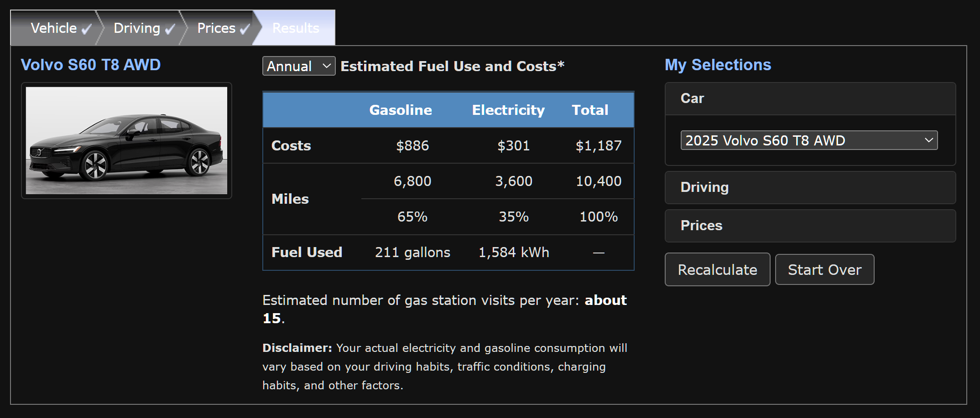Click the Disclaimer paragraph label
Image resolution: width=980 pixels, height=418 pixels.
point(297,348)
